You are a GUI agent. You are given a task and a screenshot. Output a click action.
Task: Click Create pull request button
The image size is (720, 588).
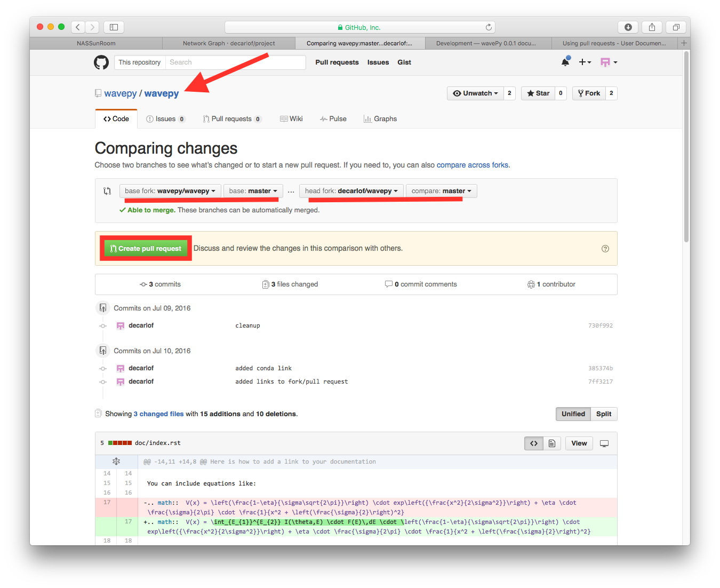tap(146, 249)
